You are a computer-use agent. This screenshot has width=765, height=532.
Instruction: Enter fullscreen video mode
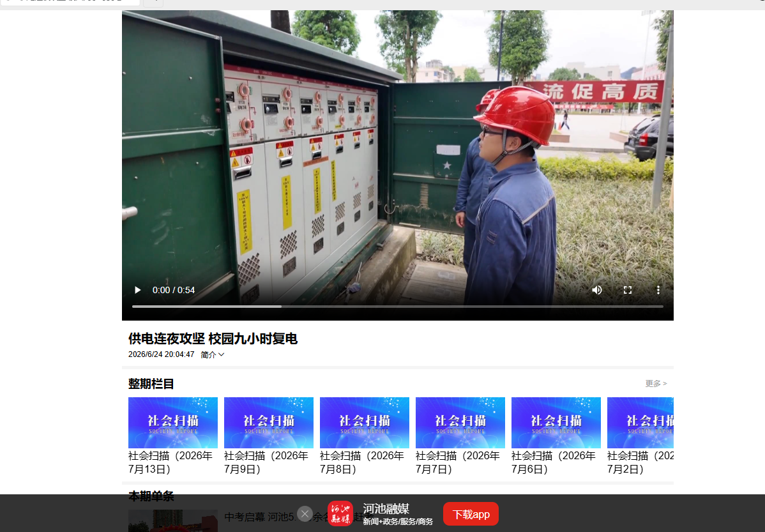(628, 290)
